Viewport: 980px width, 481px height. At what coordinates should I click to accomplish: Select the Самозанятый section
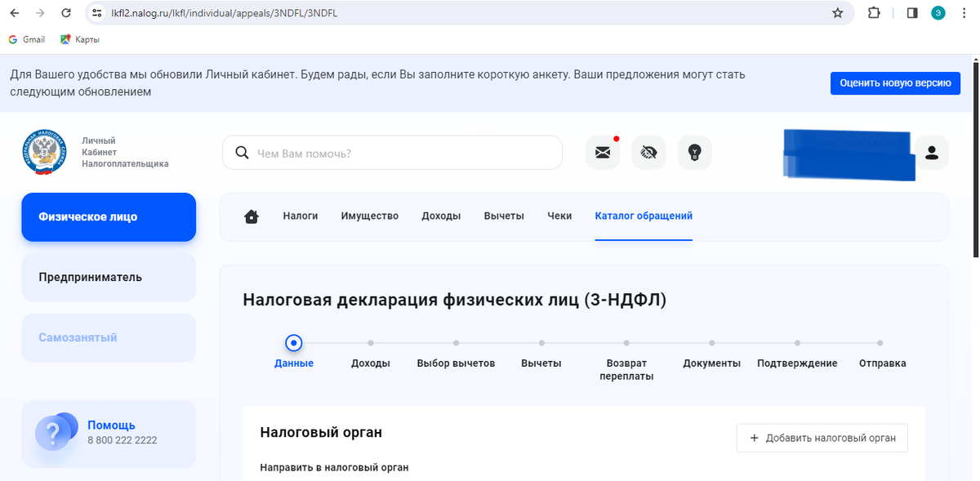109,338
